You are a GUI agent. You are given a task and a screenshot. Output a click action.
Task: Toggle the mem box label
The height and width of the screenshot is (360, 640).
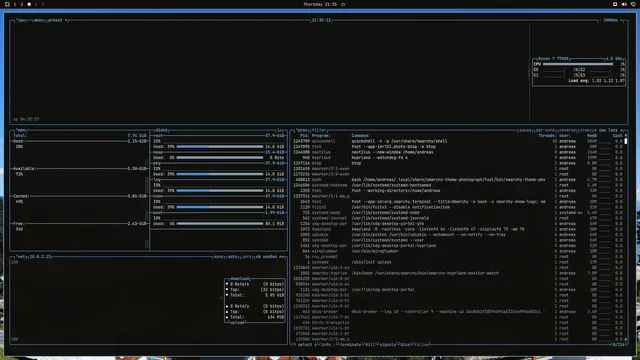coord(21,130)
